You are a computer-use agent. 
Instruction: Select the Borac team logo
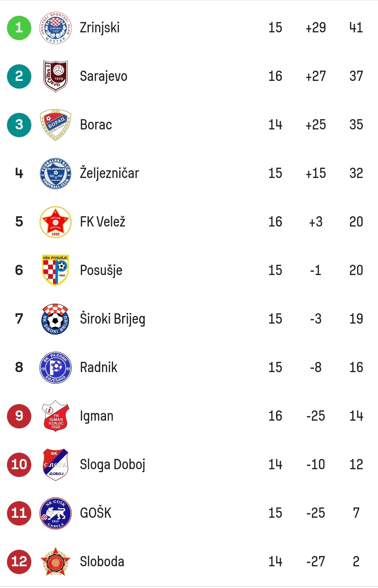[x=55, y=125]
